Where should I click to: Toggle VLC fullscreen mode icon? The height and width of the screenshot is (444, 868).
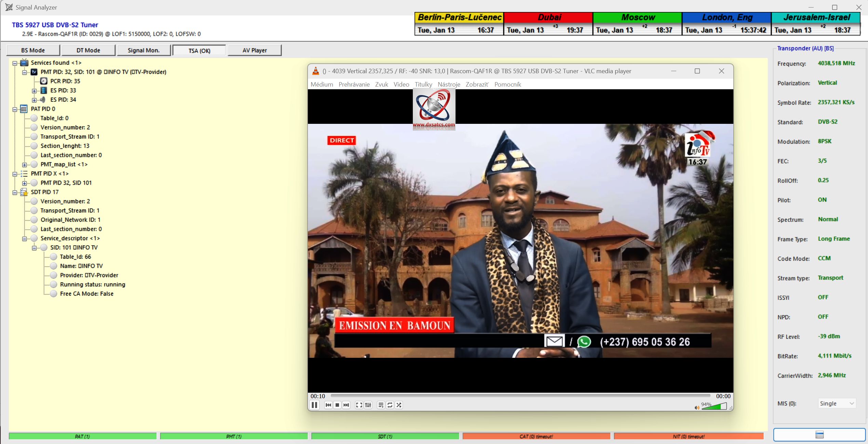pyautogui.click(x=359, y=405)
